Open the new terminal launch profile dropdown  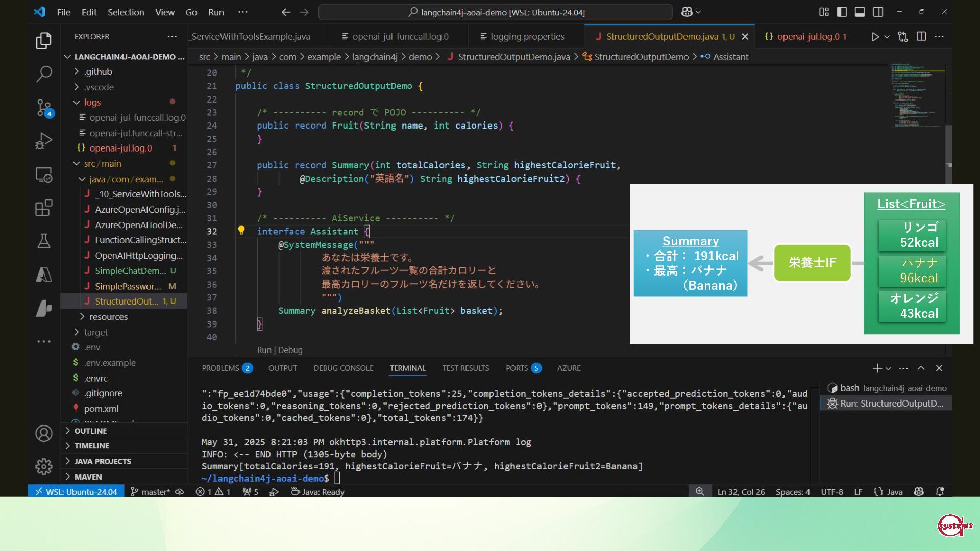[x=888, y=368]
